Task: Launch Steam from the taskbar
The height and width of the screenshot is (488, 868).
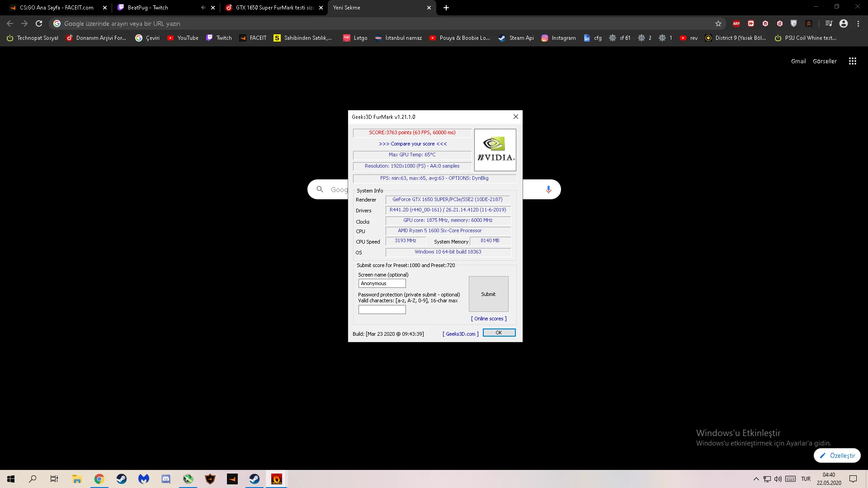Action: point(121,479)
